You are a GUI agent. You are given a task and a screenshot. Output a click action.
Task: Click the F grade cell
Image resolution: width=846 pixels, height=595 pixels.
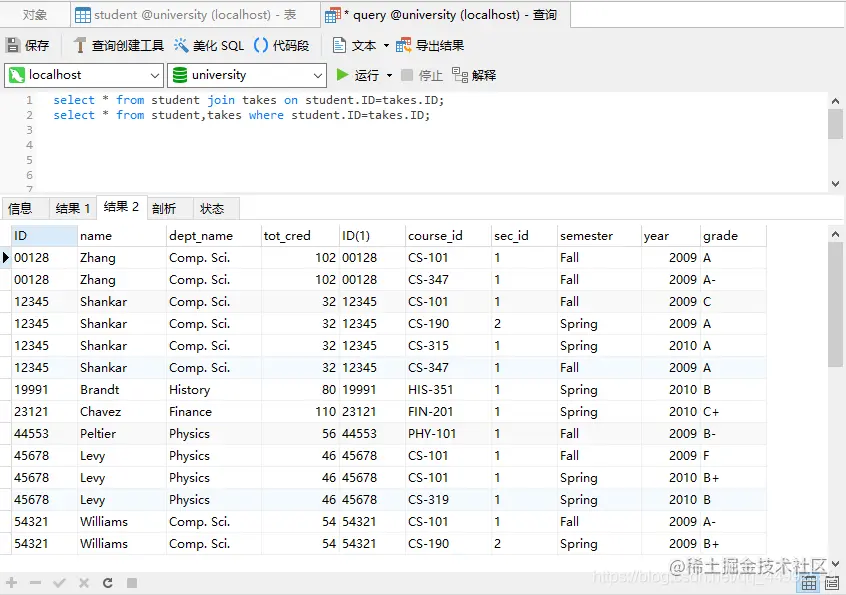point(733,456)
